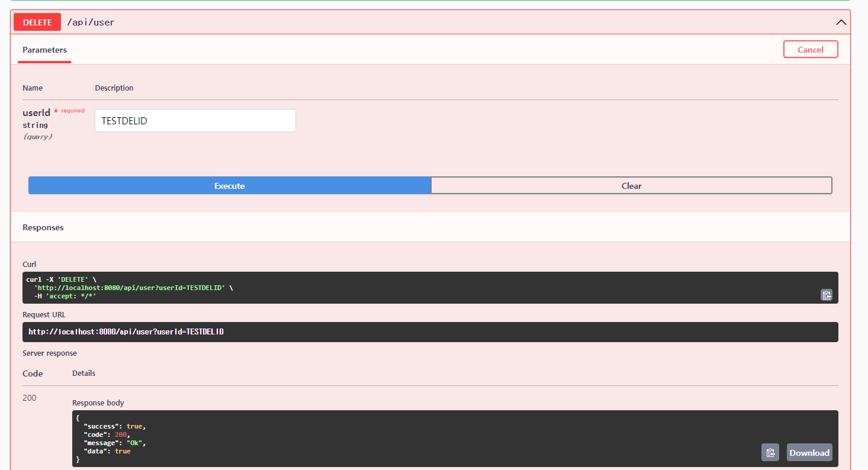Clear the request response

click(631, 186)
